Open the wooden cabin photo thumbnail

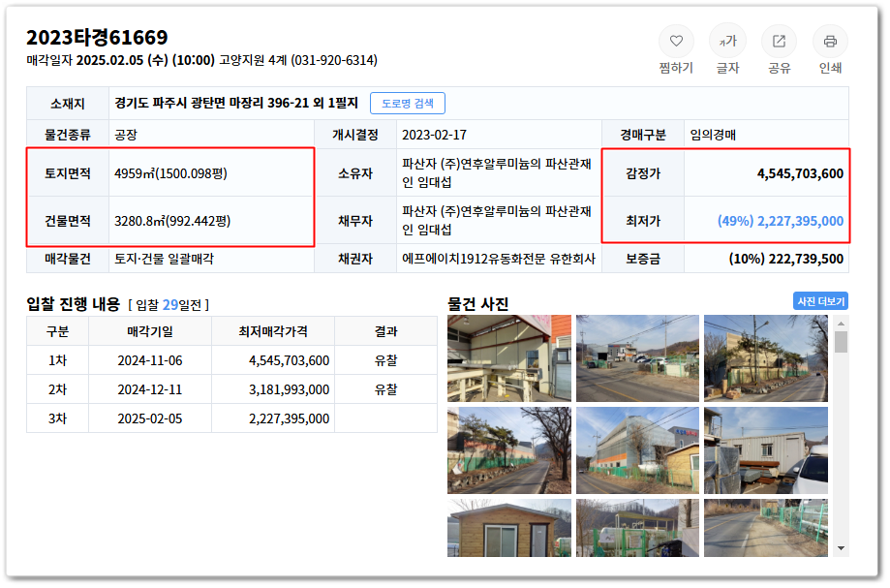pos(509,528)
